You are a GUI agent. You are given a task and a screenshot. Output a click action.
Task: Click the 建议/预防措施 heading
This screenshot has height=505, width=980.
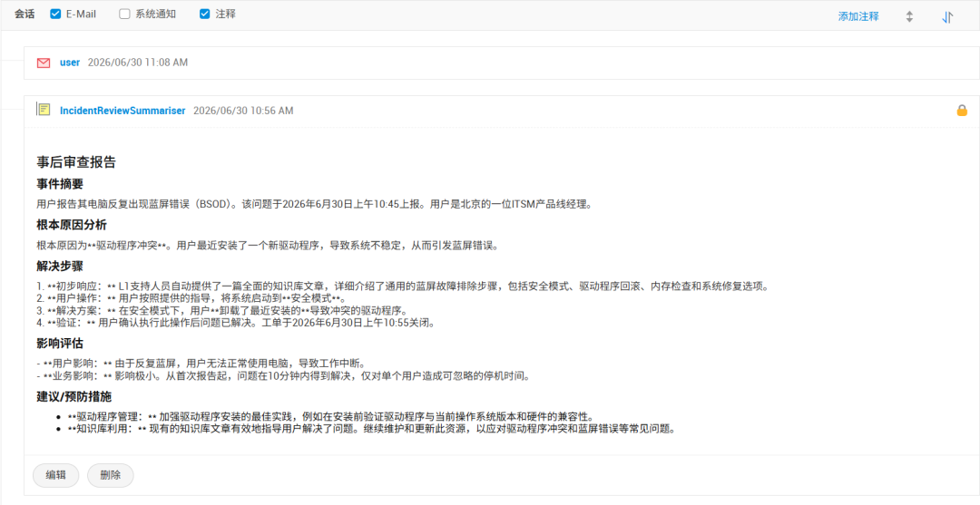(74, 397)
